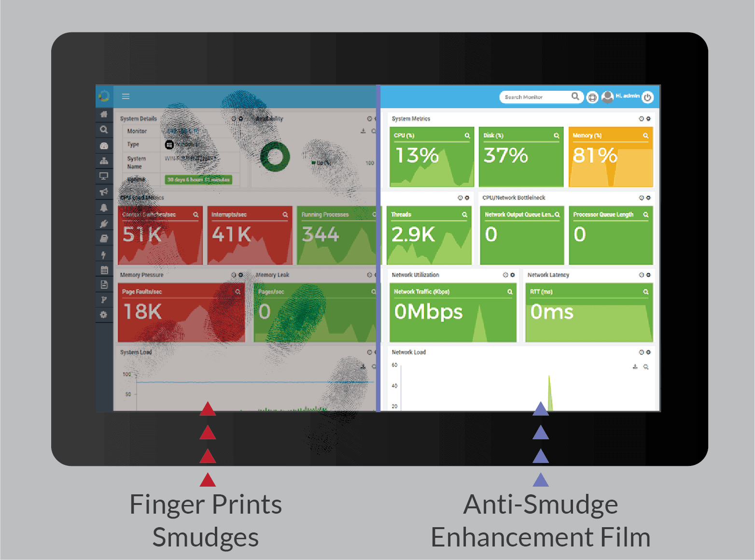
Task: Click magnifier inside Search Monitor box
Action: (x=575, y=97)
